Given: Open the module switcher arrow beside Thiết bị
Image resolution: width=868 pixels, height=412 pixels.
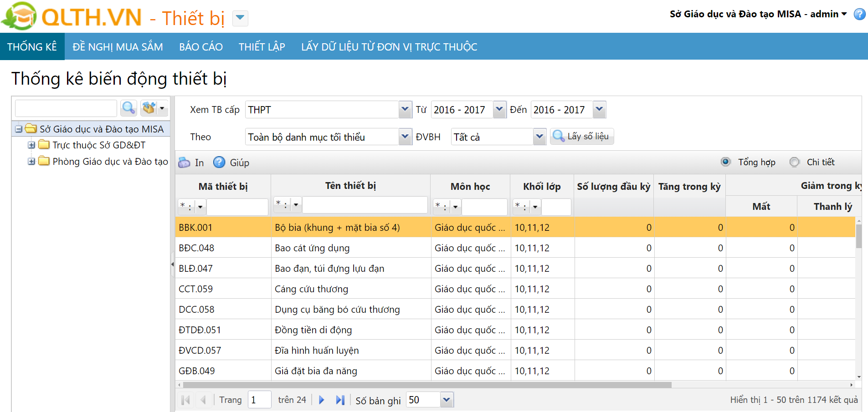Looking at the screenshot, I should pos(240,18).
